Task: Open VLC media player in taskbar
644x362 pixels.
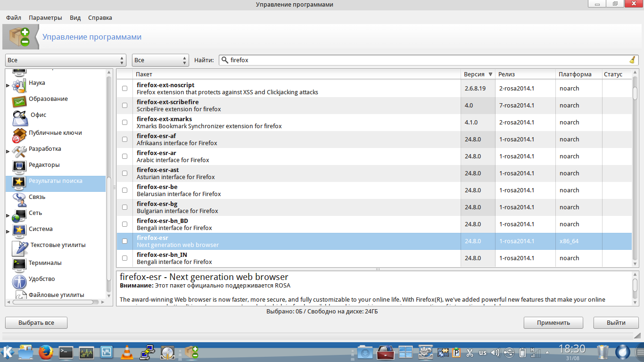Action: 126,352
